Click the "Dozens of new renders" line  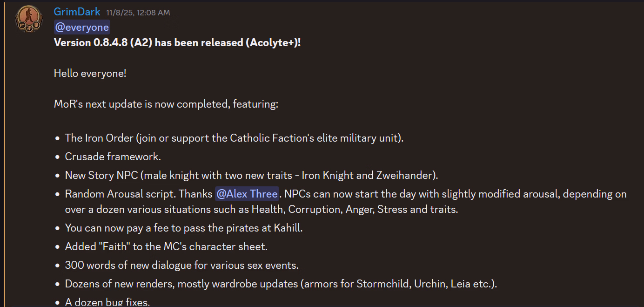281,284
